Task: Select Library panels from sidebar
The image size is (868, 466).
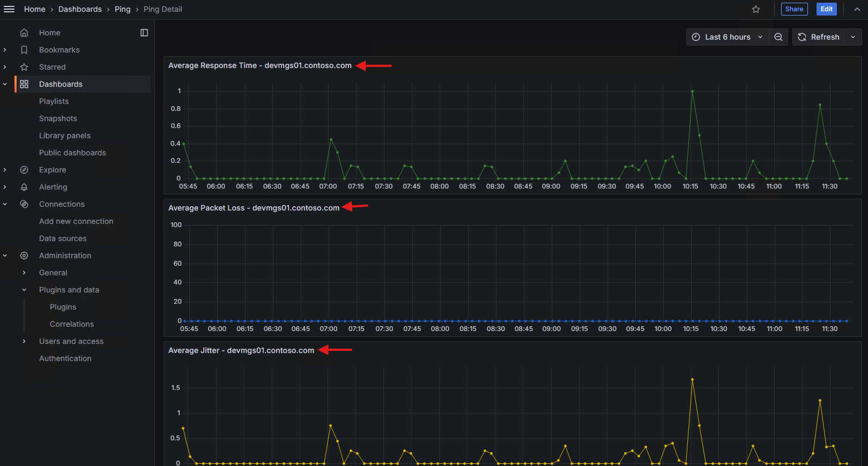Action: (x=65, y=136)
